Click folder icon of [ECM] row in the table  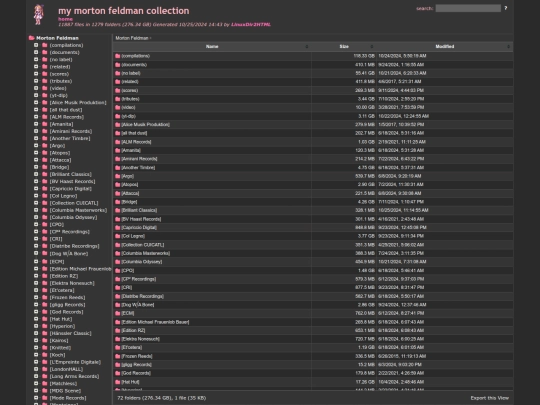click(118, 313)
